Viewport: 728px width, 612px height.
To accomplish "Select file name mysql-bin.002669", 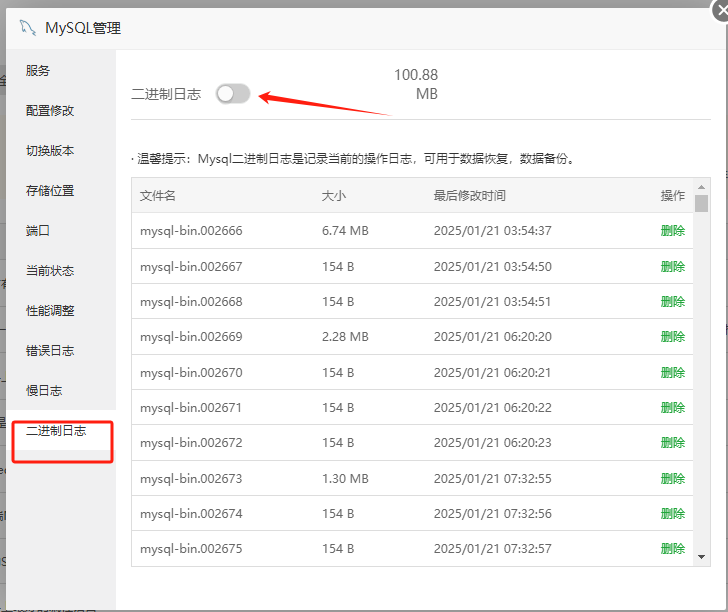I will click(191, 337).
